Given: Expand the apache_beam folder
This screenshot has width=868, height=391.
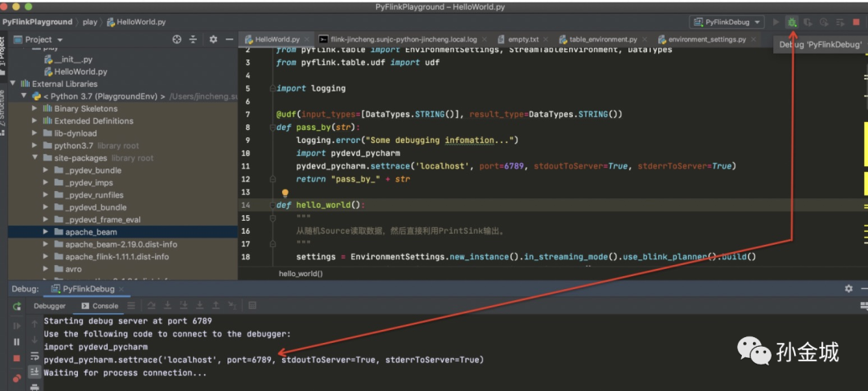Looking at the screenshot, I should (46, 232).
